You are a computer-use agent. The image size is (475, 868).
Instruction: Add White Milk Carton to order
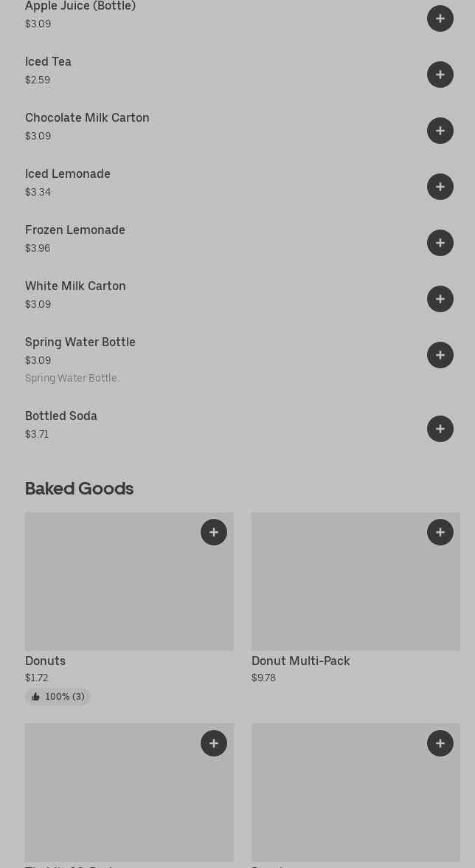(440, 299)
